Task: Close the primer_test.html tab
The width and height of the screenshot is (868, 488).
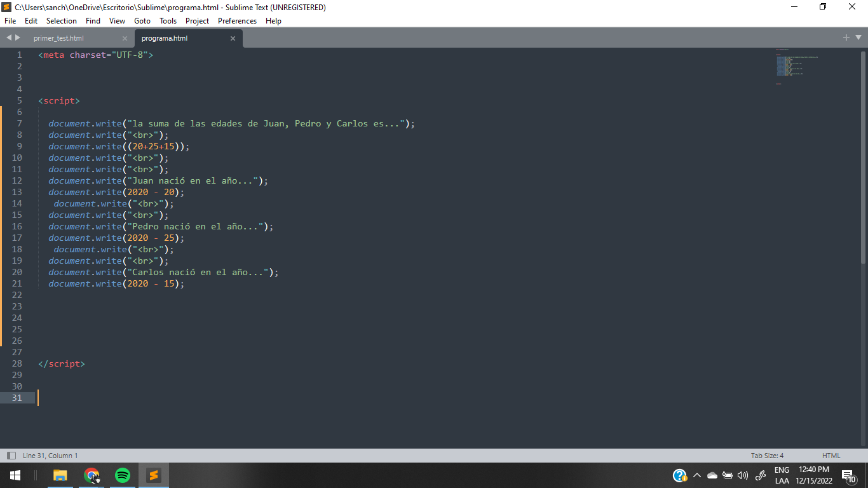Action: pos(125,38)
